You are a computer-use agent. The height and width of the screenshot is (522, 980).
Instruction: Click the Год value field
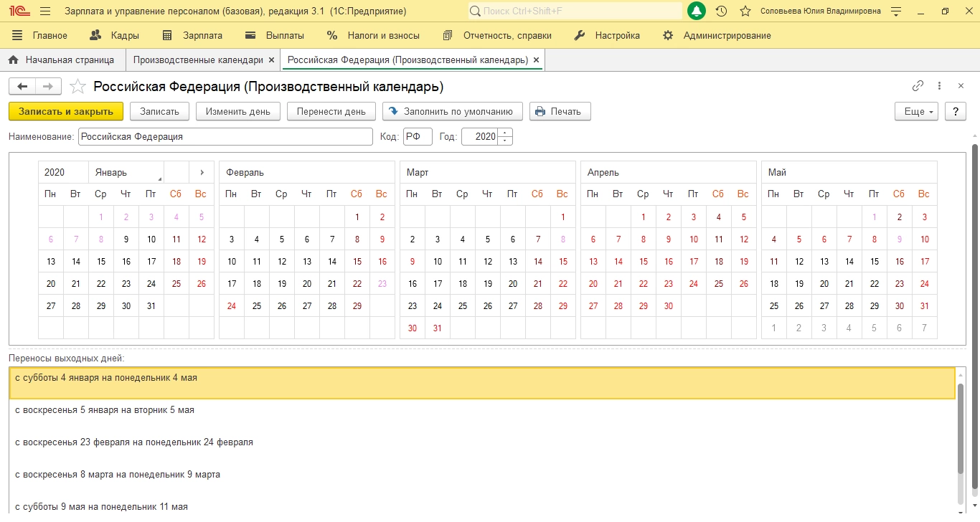[x=479, y=136]
